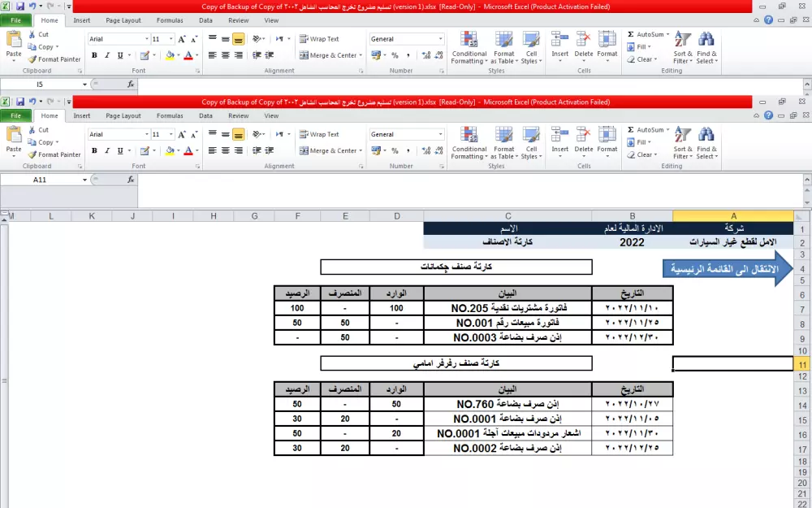Open Conditional Formatting in upper window (I5)
Image resolution: width=812 pixels, height=508 pixels.
[469, 47]
